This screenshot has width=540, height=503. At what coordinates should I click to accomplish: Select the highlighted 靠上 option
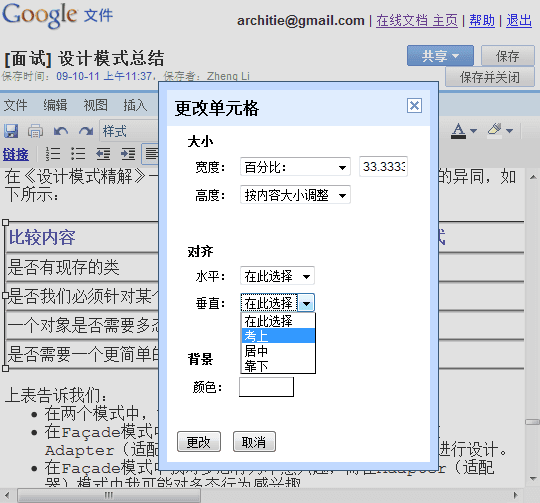point(278,336)
